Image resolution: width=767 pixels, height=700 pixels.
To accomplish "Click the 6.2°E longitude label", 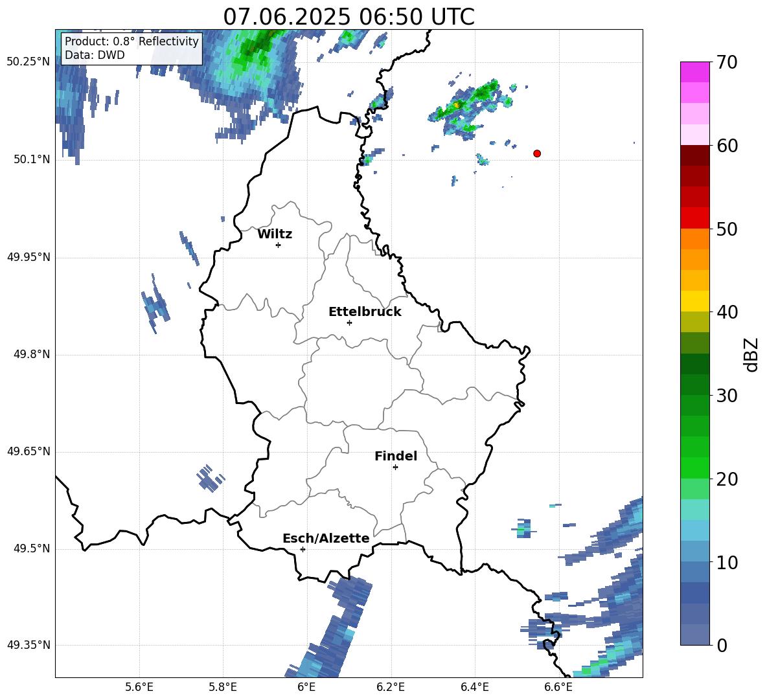I will coord(391,687).
